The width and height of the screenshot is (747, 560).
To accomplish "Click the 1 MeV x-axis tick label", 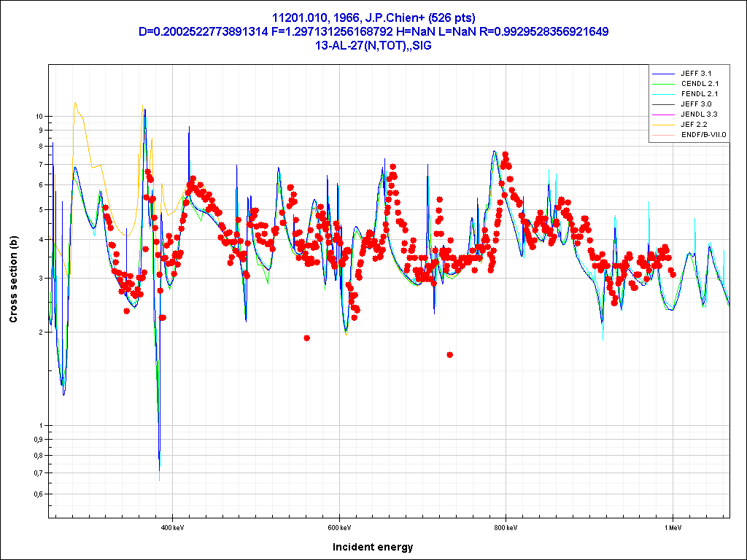I will point(672,526).
